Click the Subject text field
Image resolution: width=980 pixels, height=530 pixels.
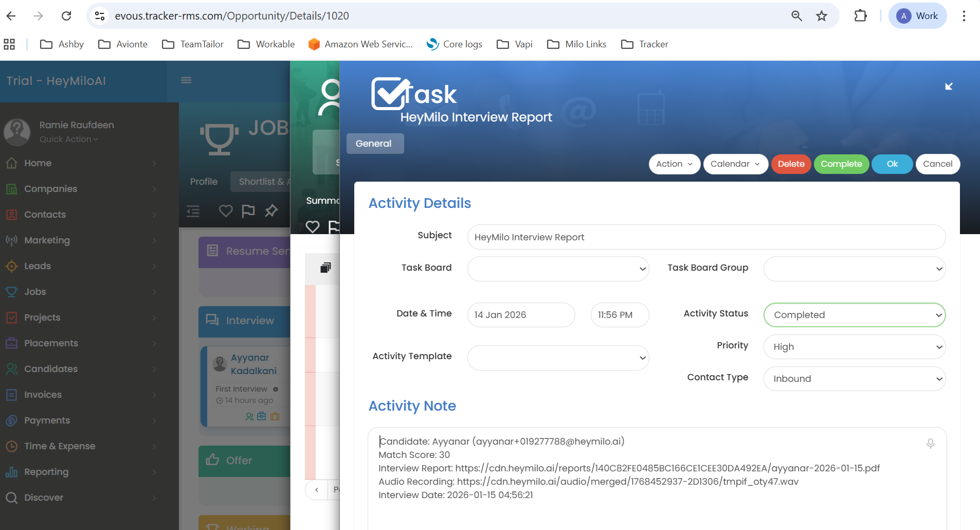tap(706, 237)
